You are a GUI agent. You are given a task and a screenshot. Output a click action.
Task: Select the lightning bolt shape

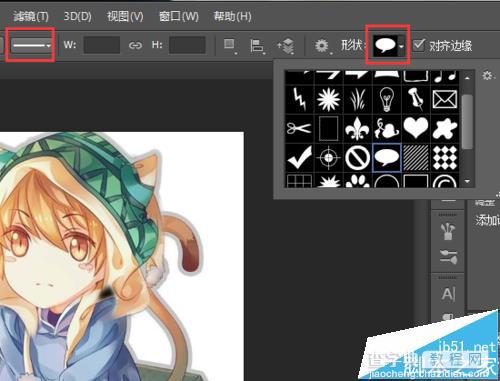pyautogui.click(x=299, y=99)
